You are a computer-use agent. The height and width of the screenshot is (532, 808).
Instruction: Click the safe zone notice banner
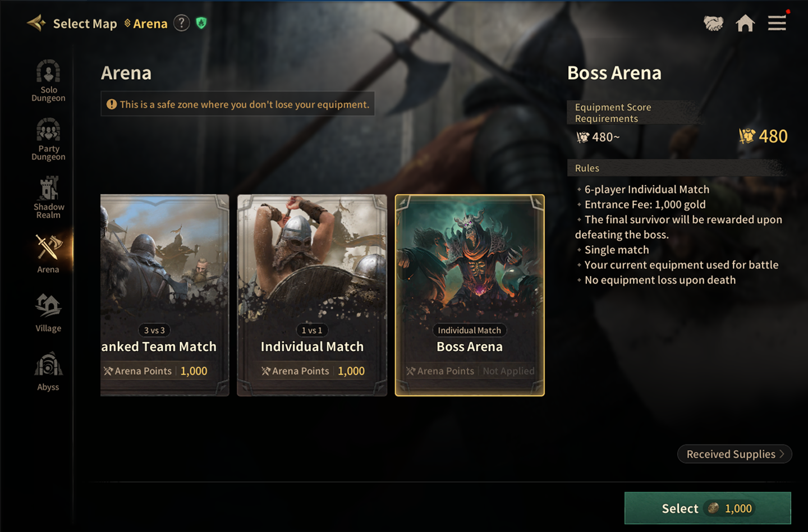coord(238,104)
